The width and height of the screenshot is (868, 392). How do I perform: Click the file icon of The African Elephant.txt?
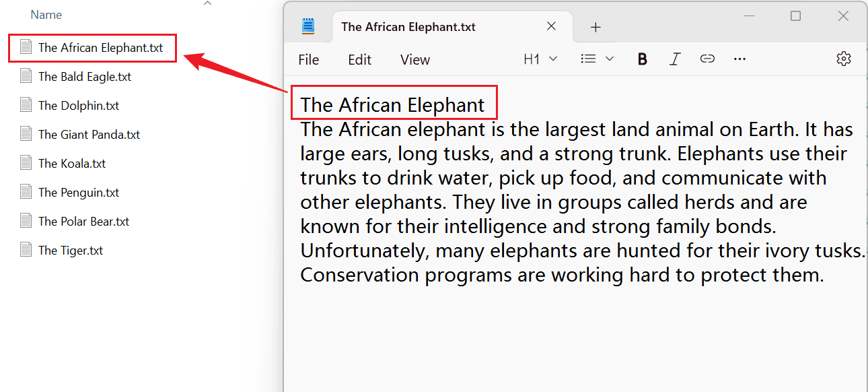(26, 46)
